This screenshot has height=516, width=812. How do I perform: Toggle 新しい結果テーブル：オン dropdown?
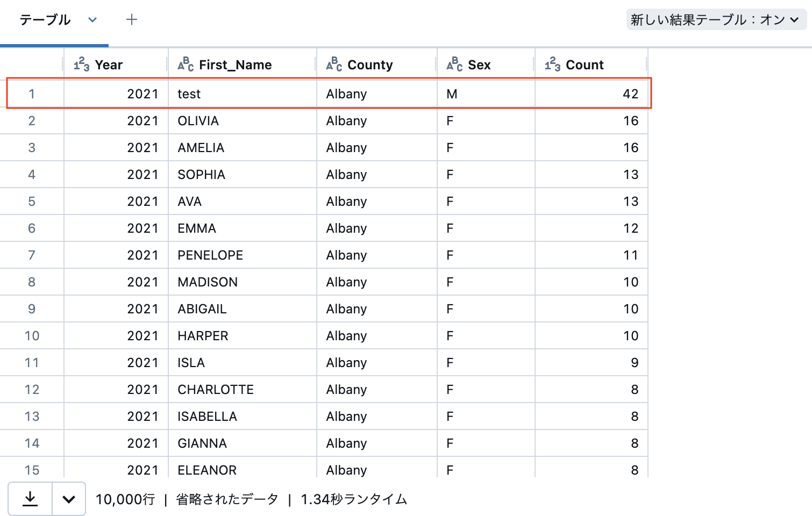pos(716,20)
